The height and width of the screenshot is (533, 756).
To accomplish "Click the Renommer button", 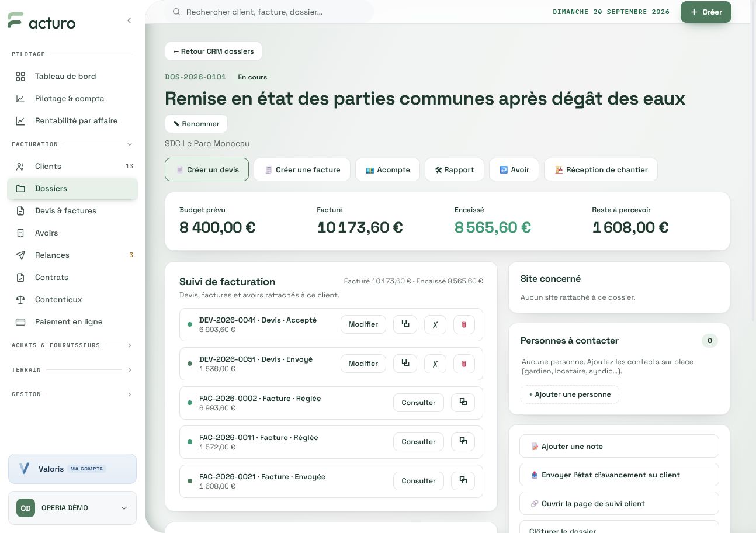I will point(196,124).
